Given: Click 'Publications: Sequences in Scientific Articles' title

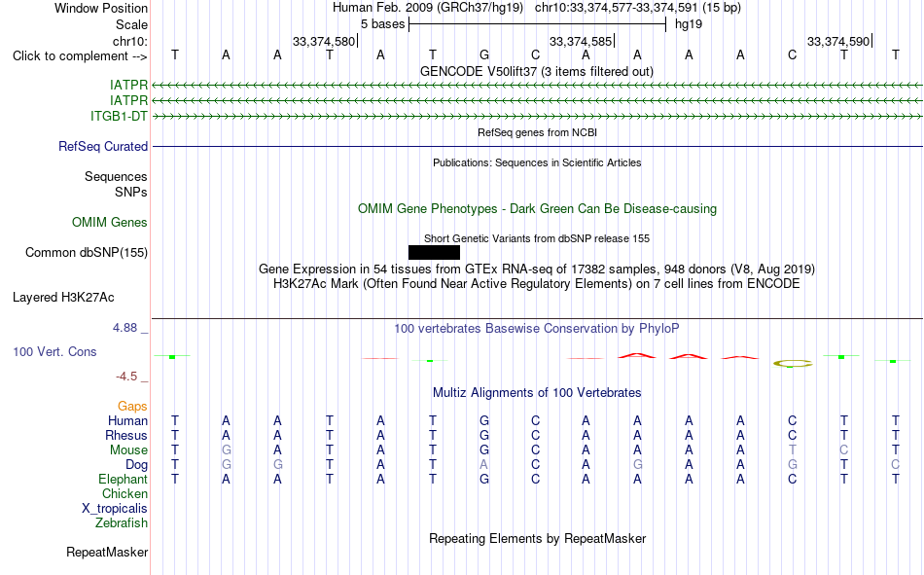Looking at the screenshot, I should [x=537, y=162].
